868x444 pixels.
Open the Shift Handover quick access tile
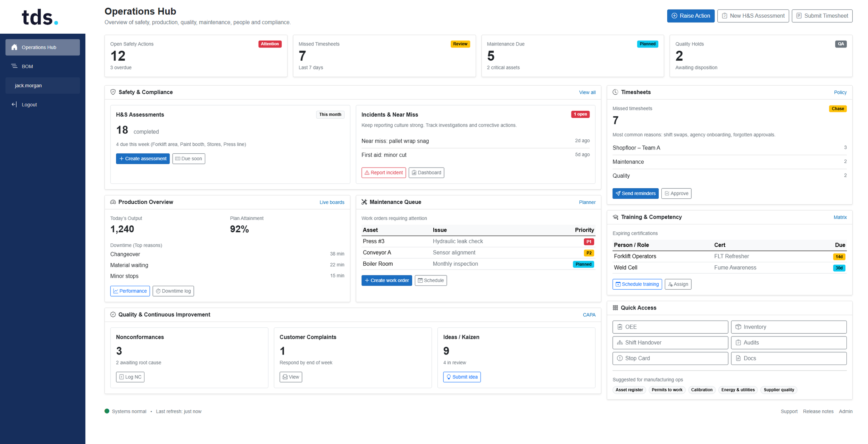[x=670, y=342]
